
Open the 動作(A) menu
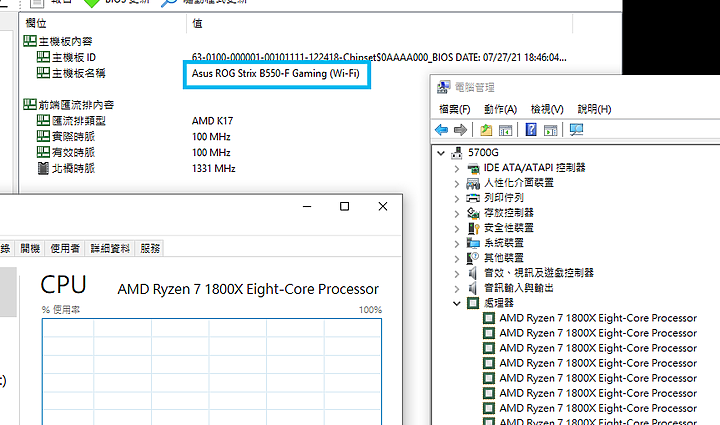click(x=501, y=109)
